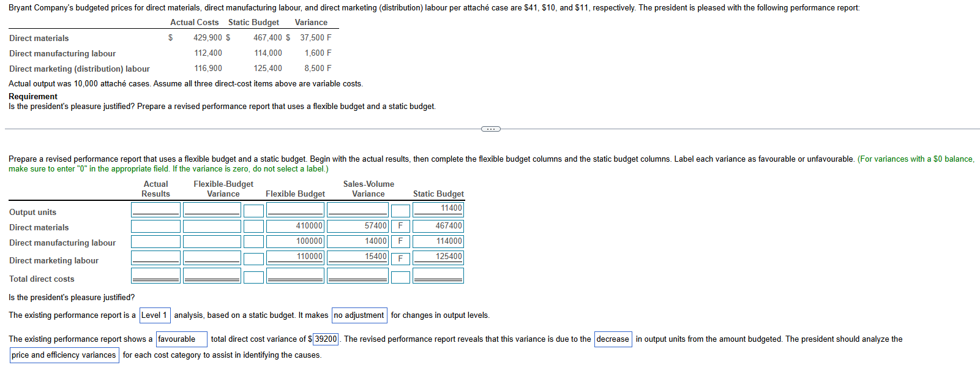
Task: Click Actual Results field for Direct marketing labour
Action: click(155, 258)
